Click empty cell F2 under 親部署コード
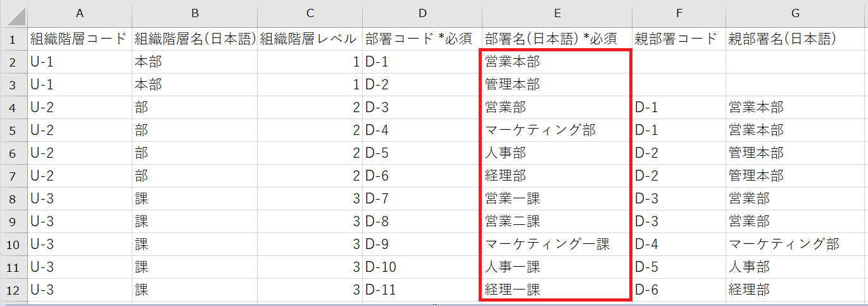The width and height of the screenshot is (868, 306). coord(678,62)
